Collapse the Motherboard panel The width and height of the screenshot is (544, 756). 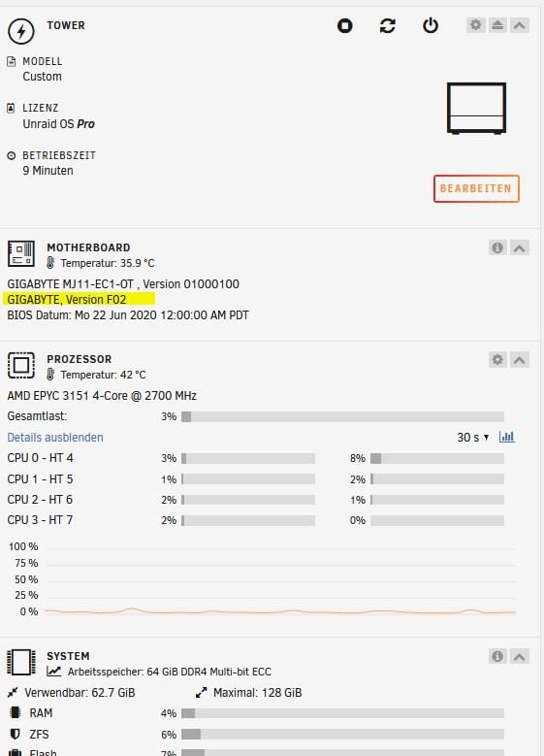pos(520,247)
